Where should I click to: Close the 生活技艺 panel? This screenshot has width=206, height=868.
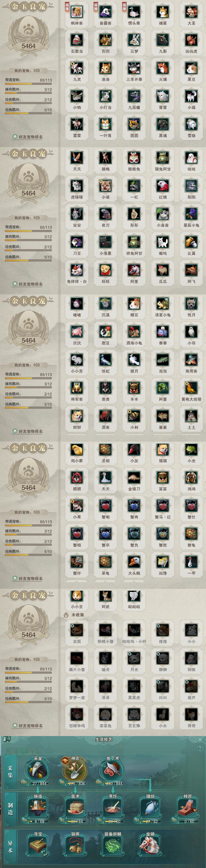[x=200, y=739]
